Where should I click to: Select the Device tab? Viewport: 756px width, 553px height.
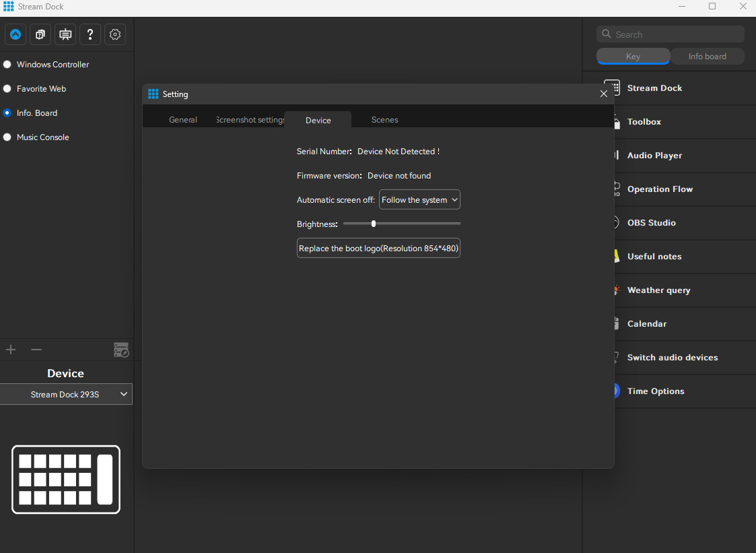(318, 120)
